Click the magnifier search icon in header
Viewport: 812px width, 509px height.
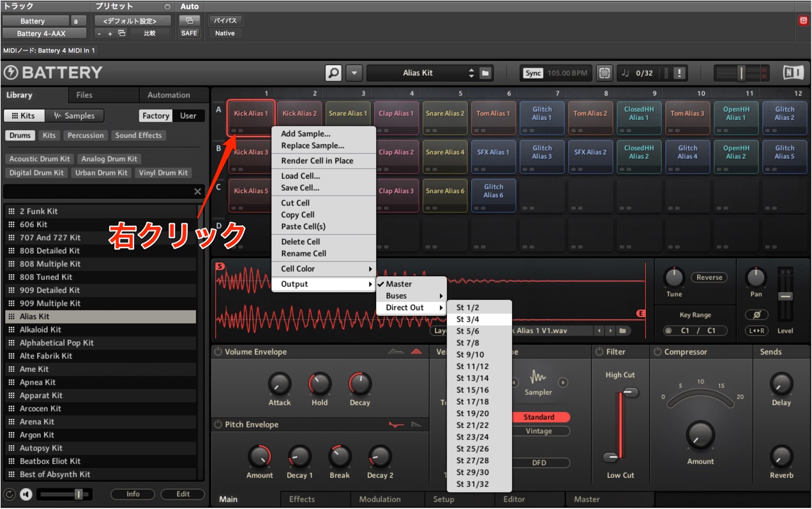[x=333, y=73]
